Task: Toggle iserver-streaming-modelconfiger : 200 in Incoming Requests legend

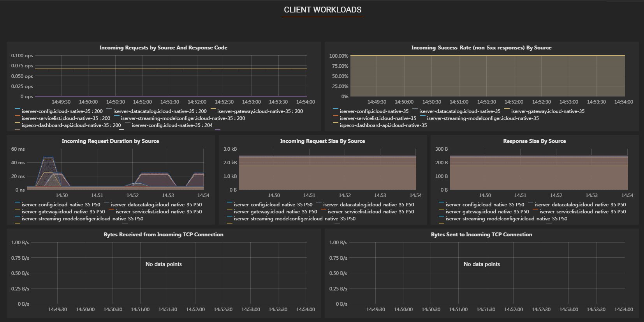Action: tap(183, 118)
